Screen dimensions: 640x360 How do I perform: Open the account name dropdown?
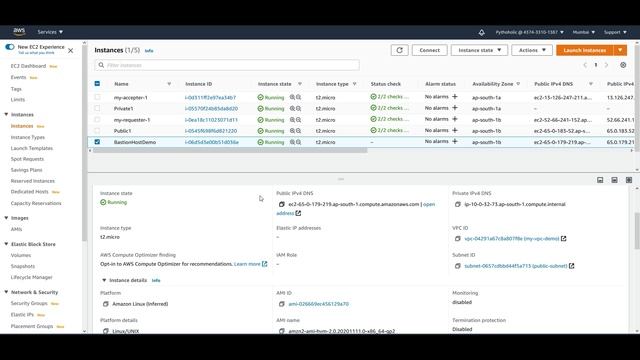(529, 32)
